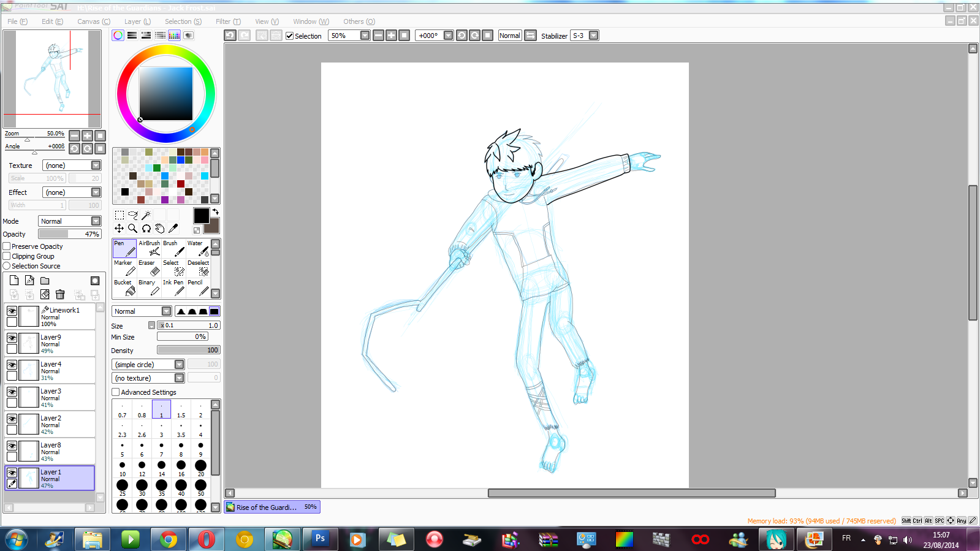Select the Brush tool
980x551 pixels.
[173, 248]
